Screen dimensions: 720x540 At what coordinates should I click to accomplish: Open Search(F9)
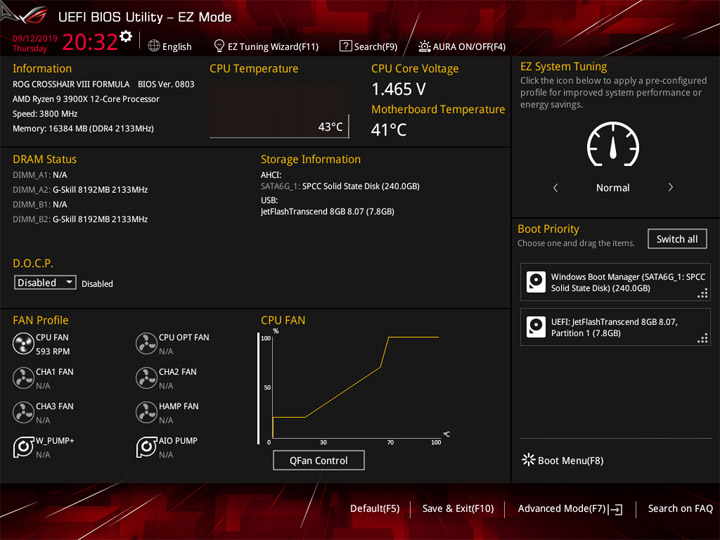376,46
